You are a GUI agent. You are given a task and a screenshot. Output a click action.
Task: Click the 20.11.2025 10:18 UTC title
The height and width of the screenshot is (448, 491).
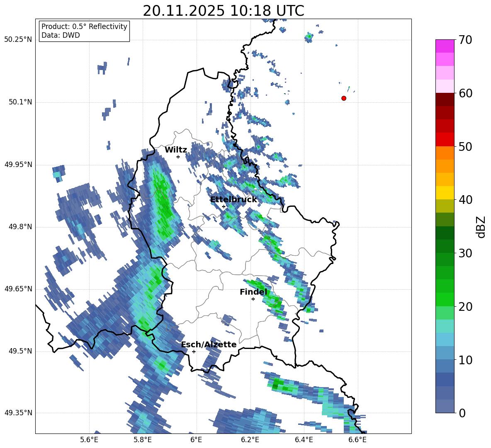click(x=224, y=11)
